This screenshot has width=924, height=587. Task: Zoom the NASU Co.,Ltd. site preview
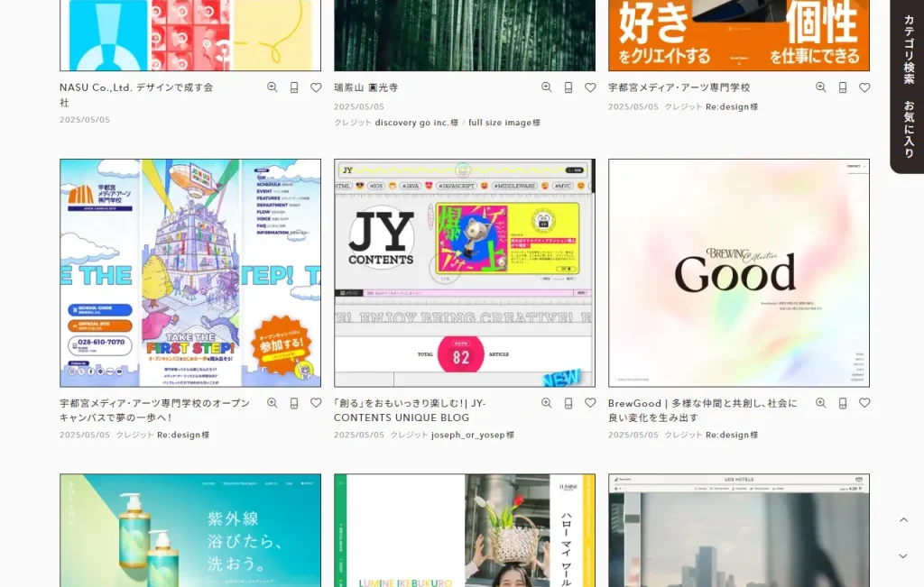[273, 87]
